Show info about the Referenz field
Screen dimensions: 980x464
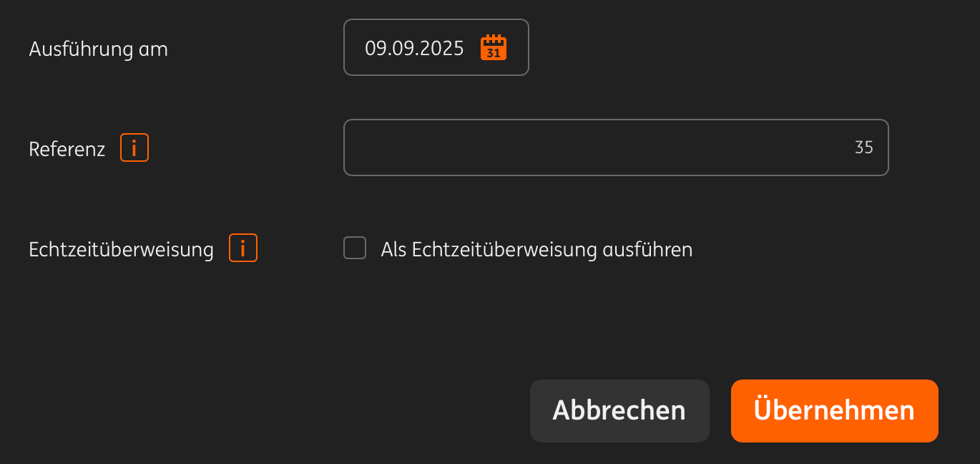(x=134, y=148)
